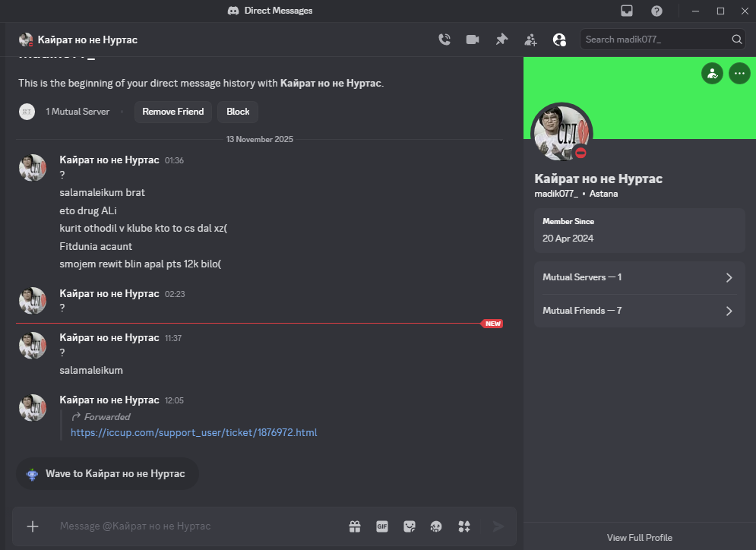Click the username on the 12:05 message
The height and width of the screenshot is (550, 756).
[x=109, y=400]
